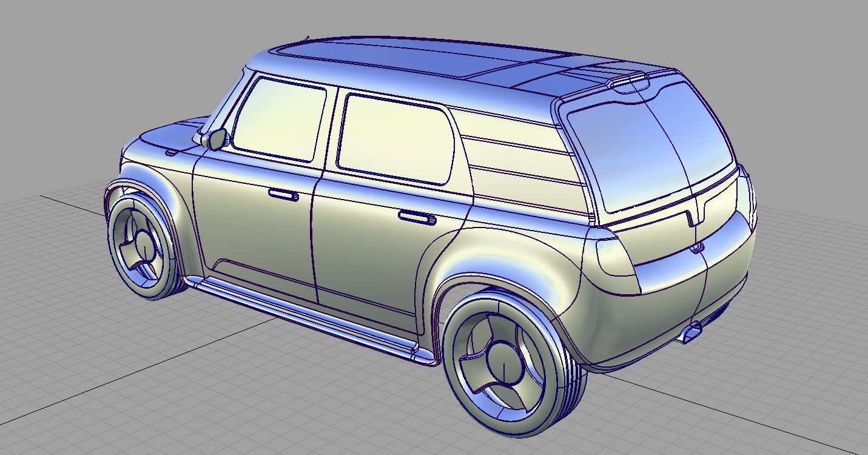Screen dimensions: 868x455
Task: Select the rear door handle
Action: point(417,217)
